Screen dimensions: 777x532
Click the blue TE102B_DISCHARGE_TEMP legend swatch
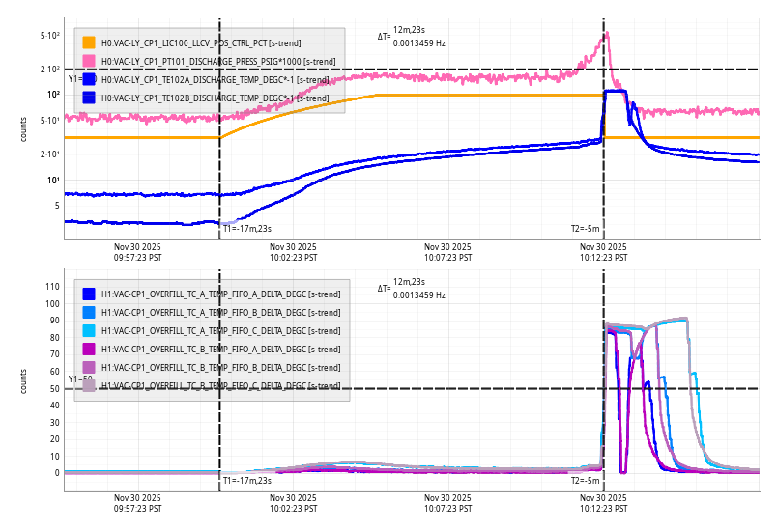pos(89,98)
